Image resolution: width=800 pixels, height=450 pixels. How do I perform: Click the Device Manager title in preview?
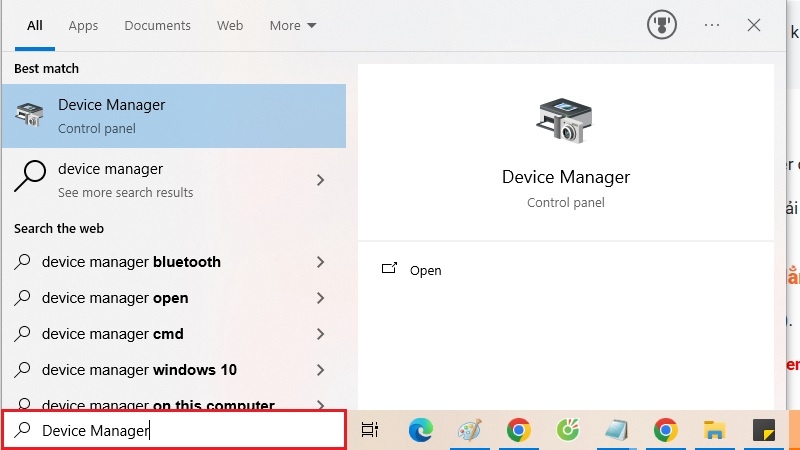click(x=565, y=177)
